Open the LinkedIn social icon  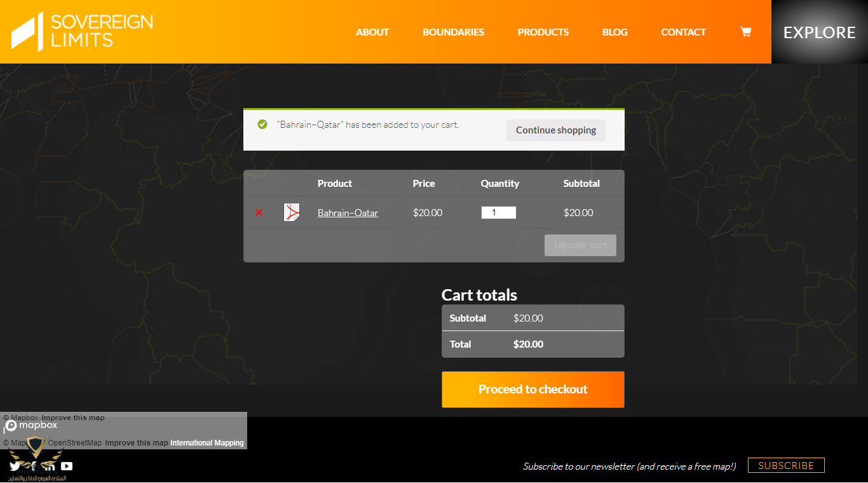click(x=50, y=466)
